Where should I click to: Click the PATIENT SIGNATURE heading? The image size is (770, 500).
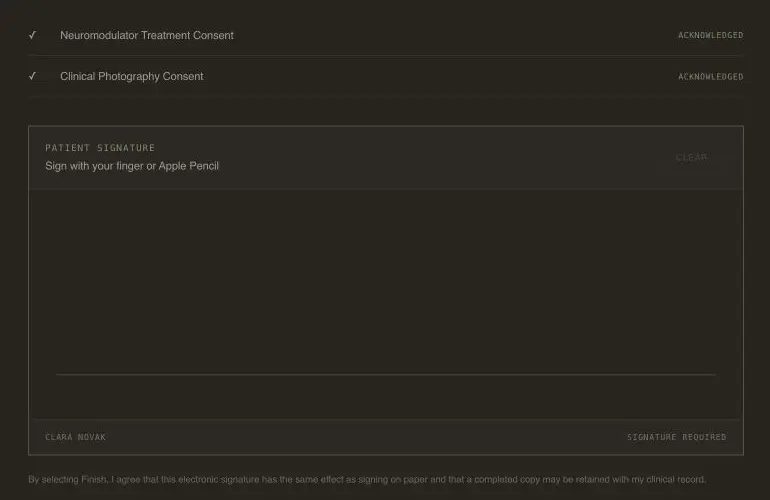click(100, 148)
